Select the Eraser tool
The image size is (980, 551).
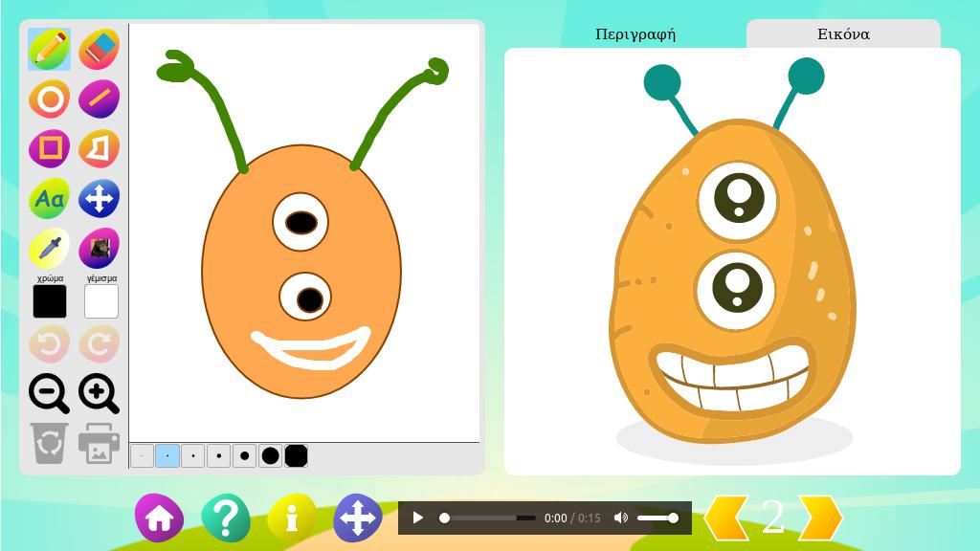pos(100,49)
